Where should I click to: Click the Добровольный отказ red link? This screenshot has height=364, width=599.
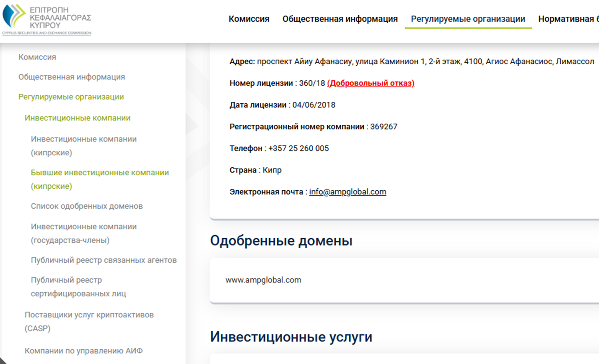tap(370, 83)
